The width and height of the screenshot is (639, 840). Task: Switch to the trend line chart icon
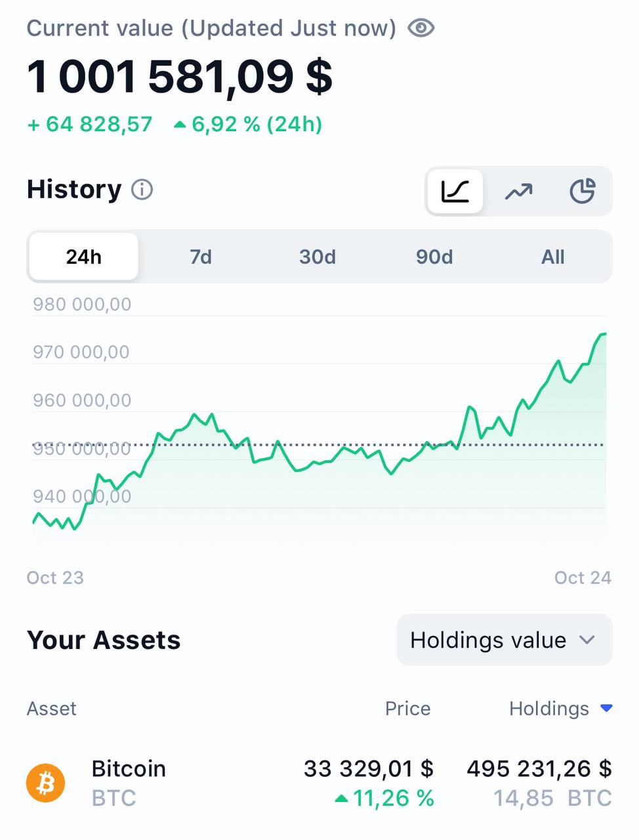coord(518,191)
